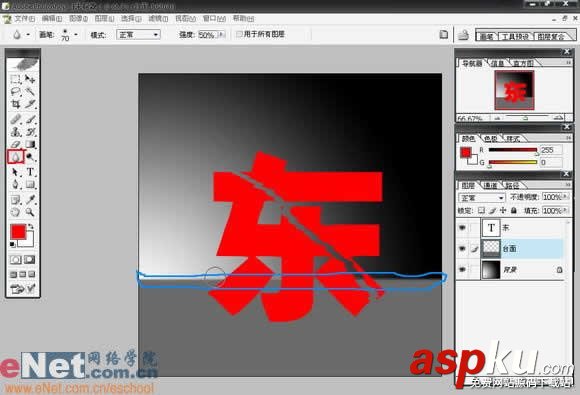Select the Hand tool
This screenshot has width=580, height=395.
15,212
